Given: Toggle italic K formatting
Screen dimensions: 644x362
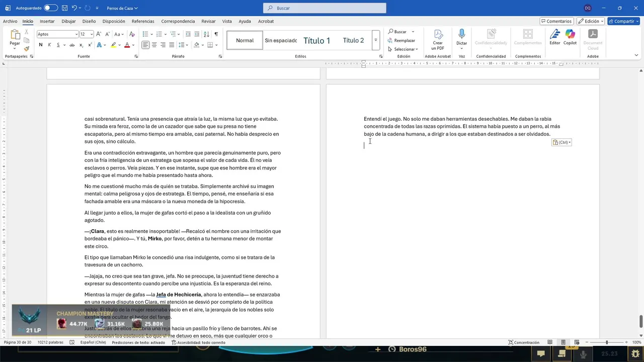Looking at the screenshot, I should coord(49,45).
